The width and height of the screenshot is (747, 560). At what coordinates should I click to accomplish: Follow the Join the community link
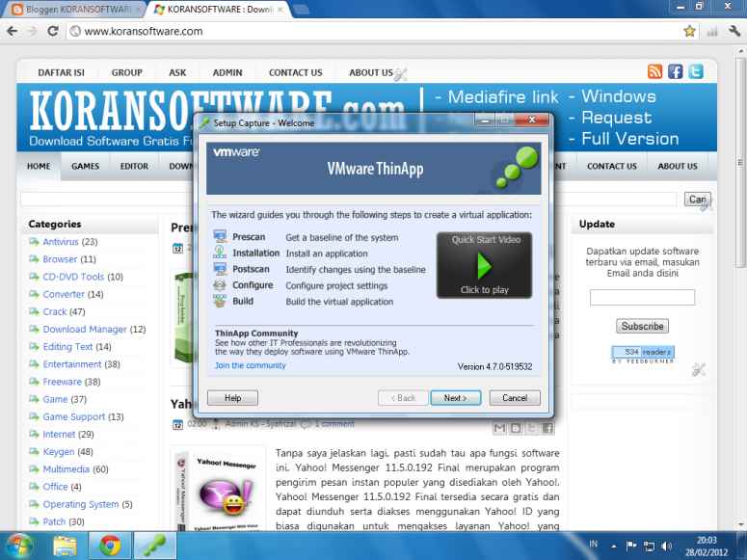(250, 365)
